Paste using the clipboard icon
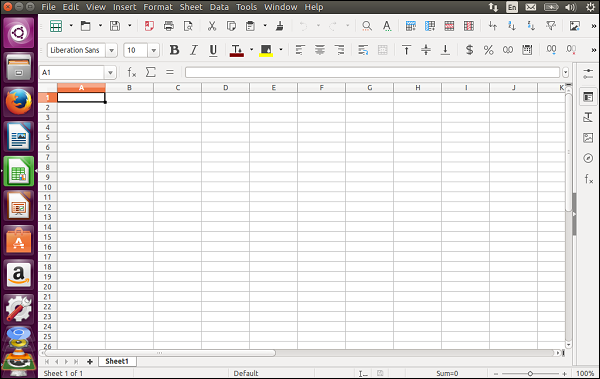 [250, 26]
